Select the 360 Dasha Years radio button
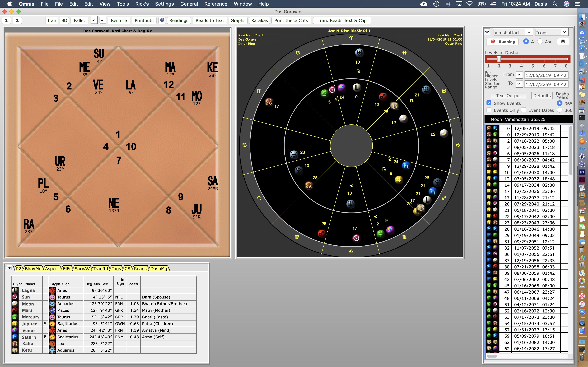The height and width of the screenshot is (367, 588). click(x=560, y=110)
